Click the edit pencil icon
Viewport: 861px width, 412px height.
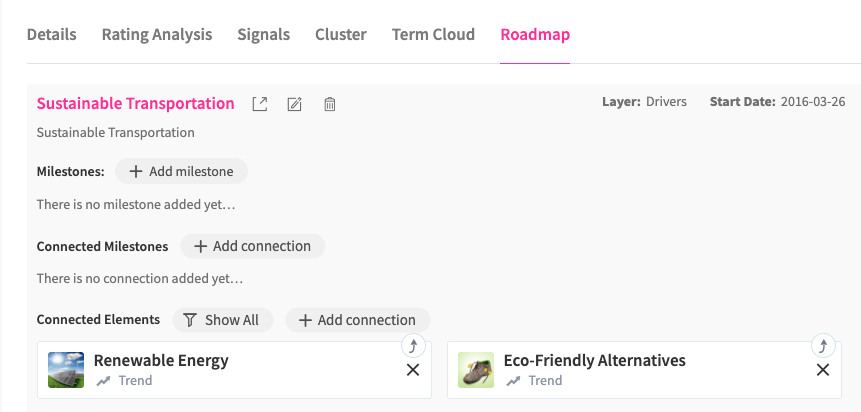(x=295, y=104)
